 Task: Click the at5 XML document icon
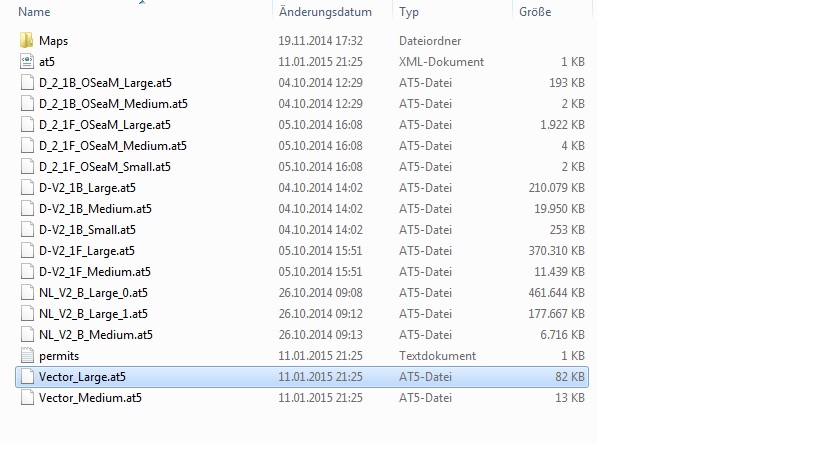coord(27,62)
